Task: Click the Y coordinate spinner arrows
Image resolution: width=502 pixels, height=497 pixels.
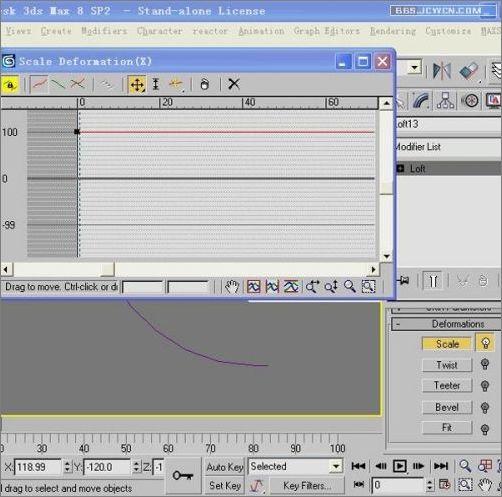Action: tap(136, 467)
